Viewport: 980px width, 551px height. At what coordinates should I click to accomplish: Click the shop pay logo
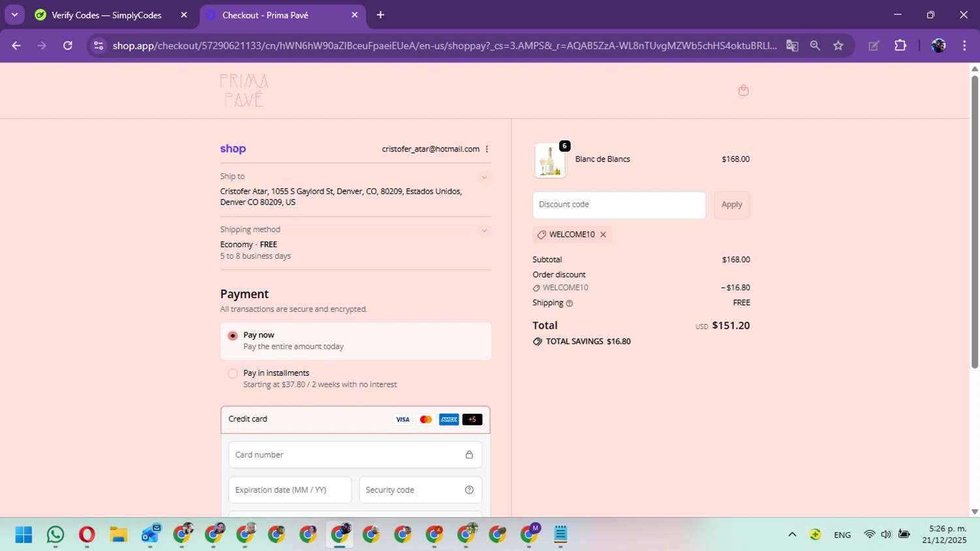[x=233, y=149]
